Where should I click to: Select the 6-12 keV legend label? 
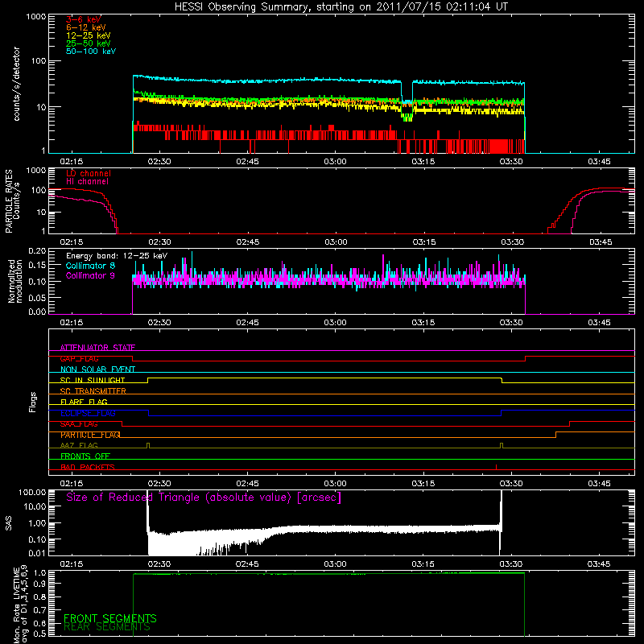86,27
